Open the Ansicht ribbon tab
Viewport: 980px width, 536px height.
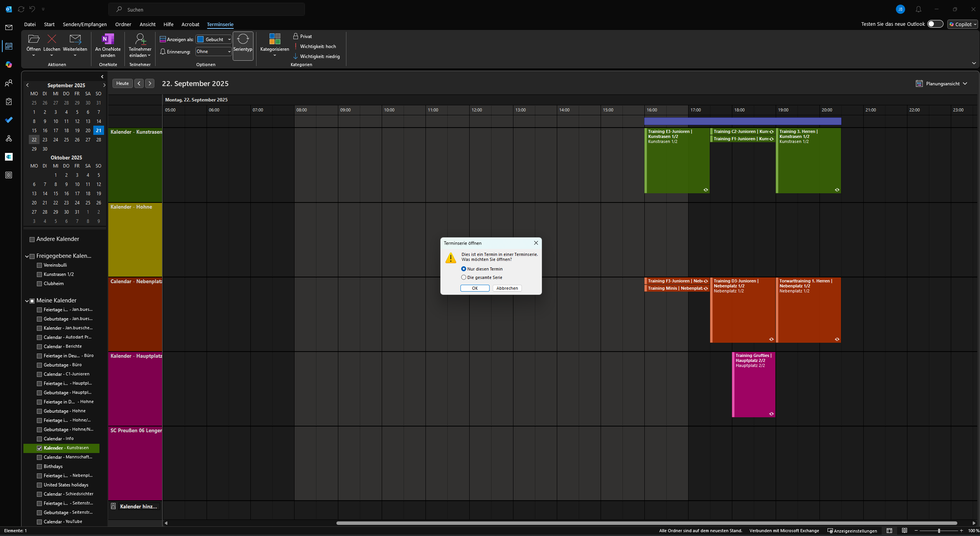click(x=147, y=24)
